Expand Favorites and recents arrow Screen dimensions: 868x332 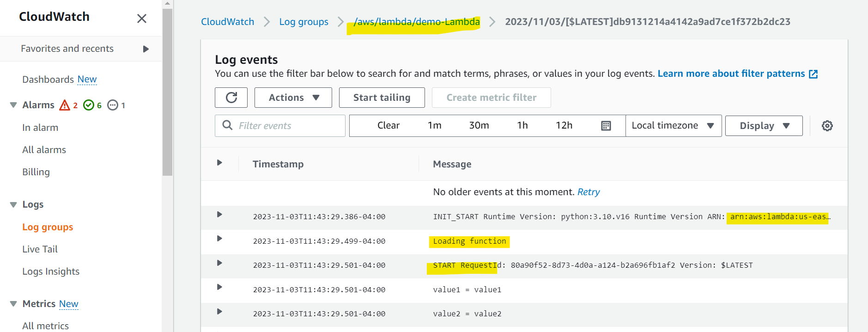coord(146,49)
